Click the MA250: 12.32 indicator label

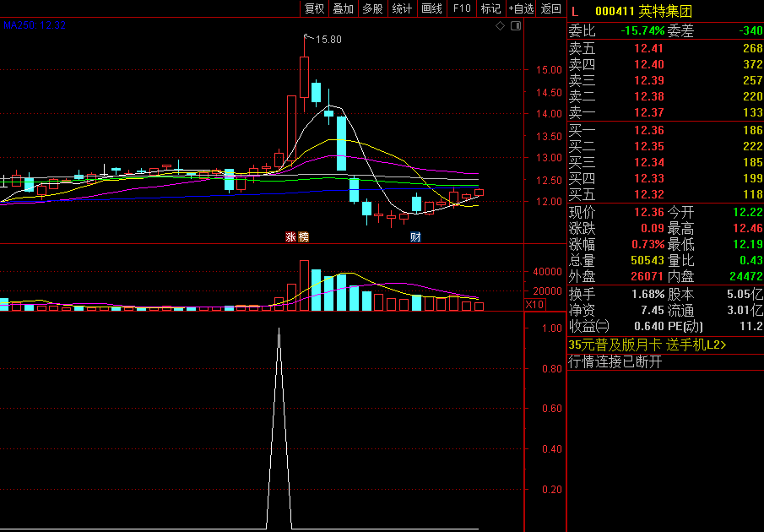(34, 25)
